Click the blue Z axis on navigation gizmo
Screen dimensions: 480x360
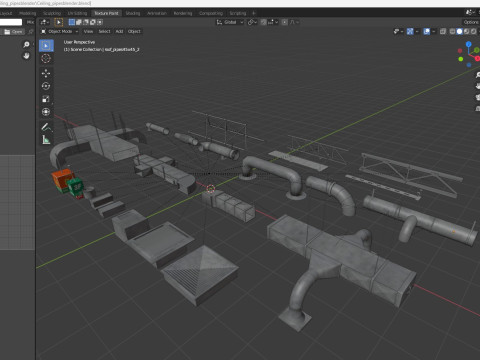pos(468,44)
